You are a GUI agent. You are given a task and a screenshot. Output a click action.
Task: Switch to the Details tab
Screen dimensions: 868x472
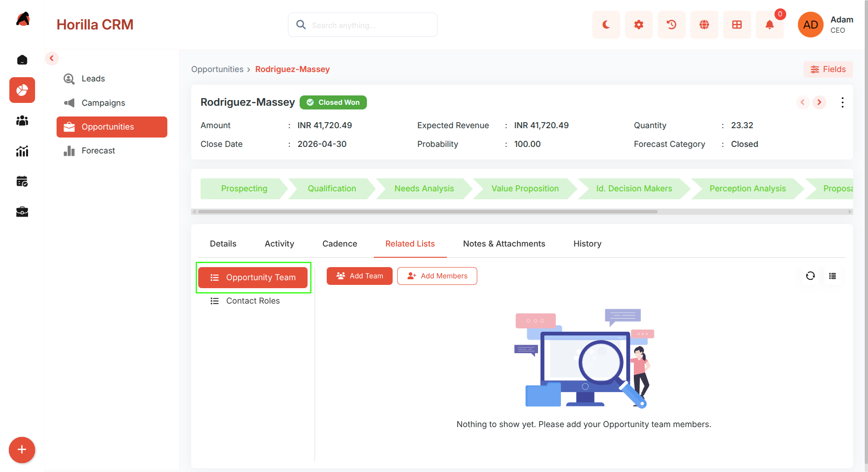(x=223, y=244)
